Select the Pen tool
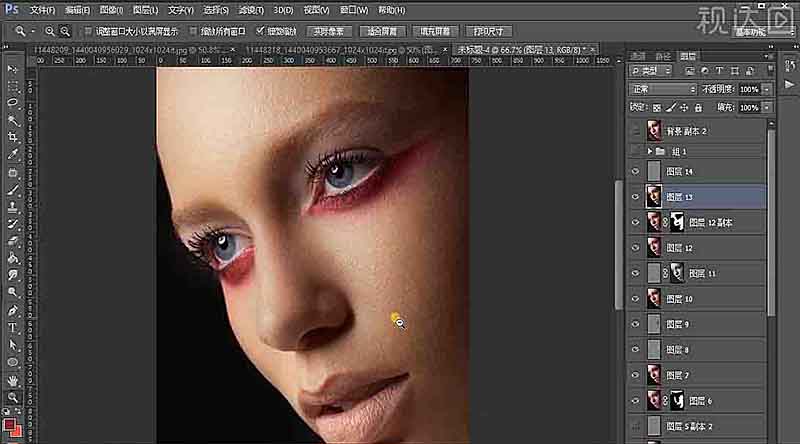This screenshot has height=444, width=800. 13,310
